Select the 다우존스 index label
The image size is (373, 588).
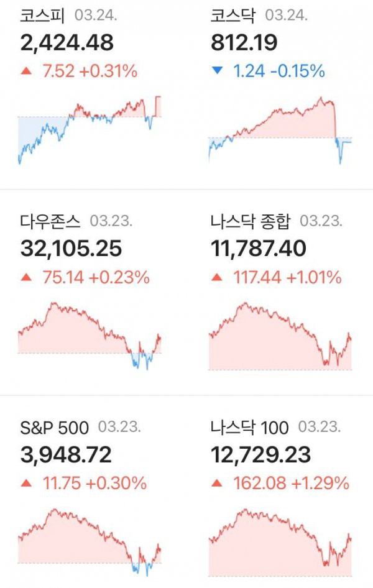pyautogui.click(x=50, y=221)
